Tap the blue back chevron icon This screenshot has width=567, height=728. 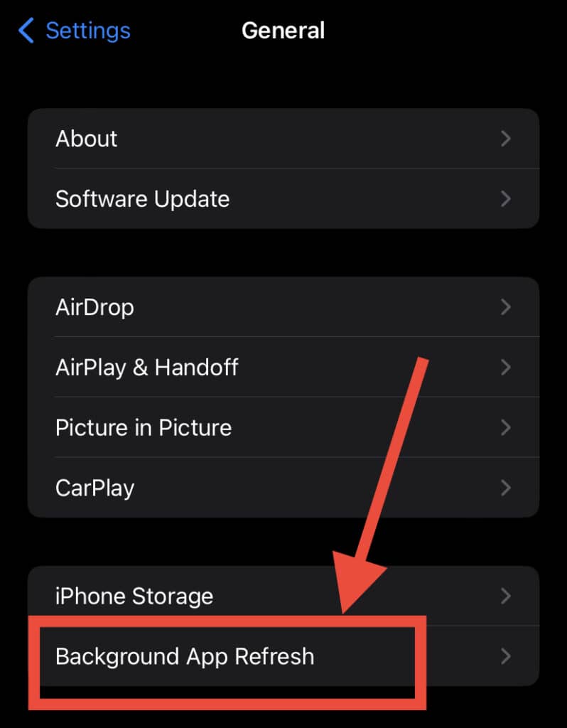pos(26,30)
